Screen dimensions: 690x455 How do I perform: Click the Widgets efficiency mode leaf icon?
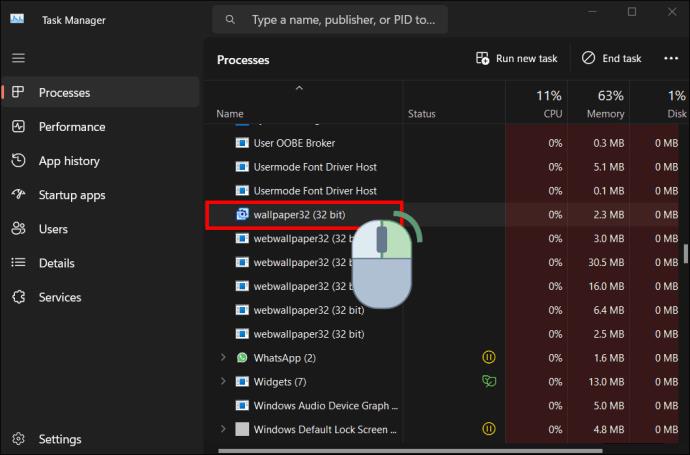[x=489, y=381]
